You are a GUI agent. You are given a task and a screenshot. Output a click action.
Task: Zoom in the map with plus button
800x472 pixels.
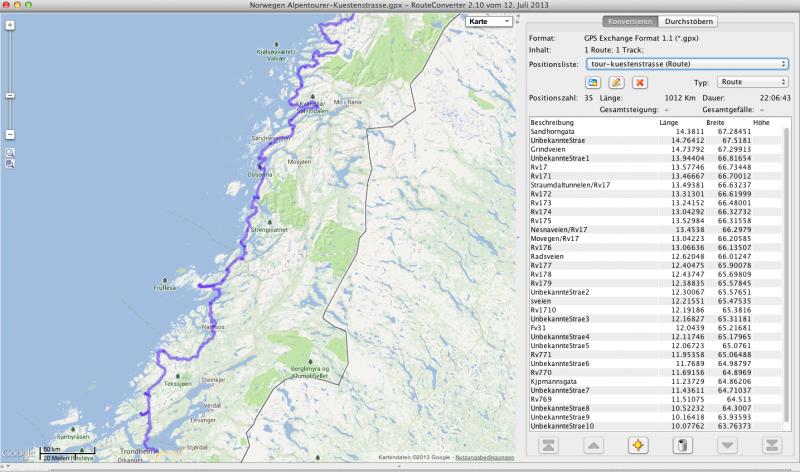pyautogui.click(x=9, y=25)
